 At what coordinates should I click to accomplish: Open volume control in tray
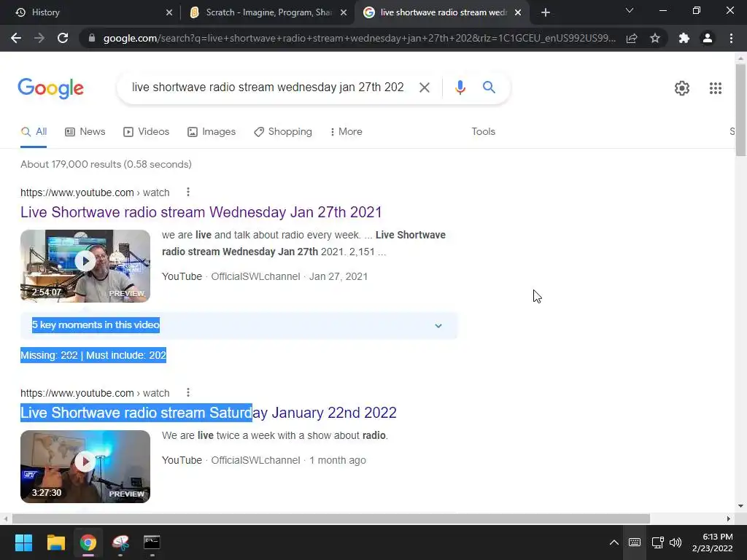coord(676,542)
